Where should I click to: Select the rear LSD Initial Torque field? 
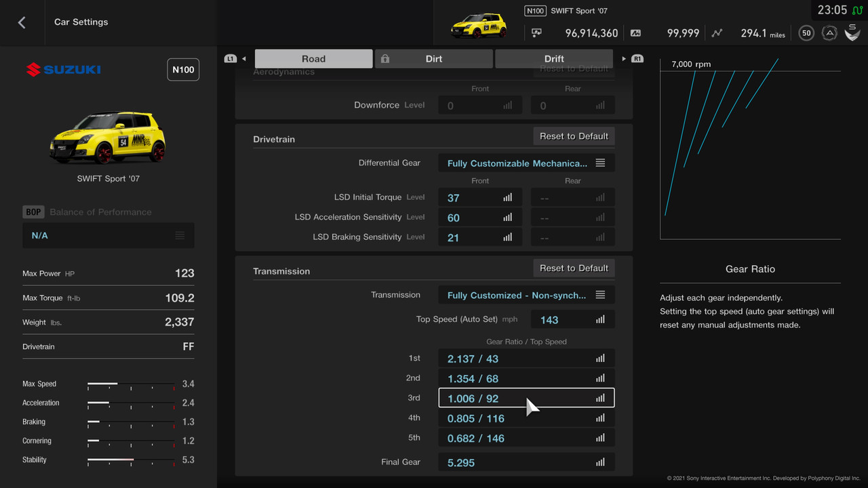(573, 198)
